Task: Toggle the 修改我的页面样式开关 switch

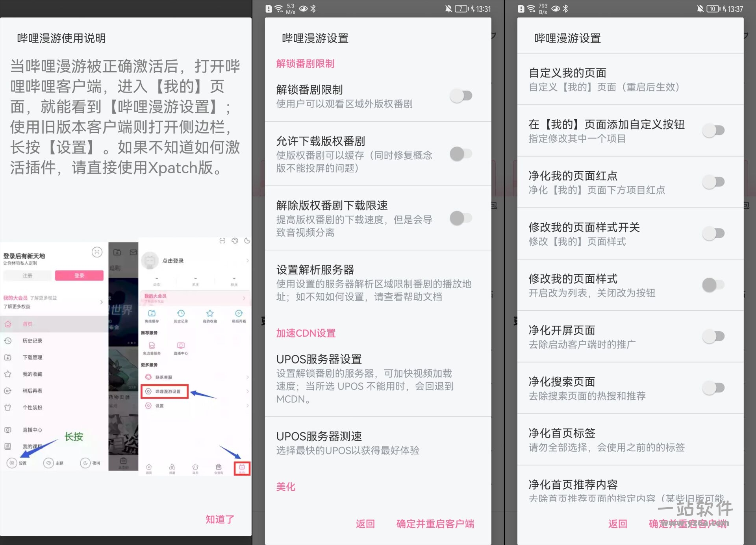Action: pyautogui.click(x=713, y=233)
